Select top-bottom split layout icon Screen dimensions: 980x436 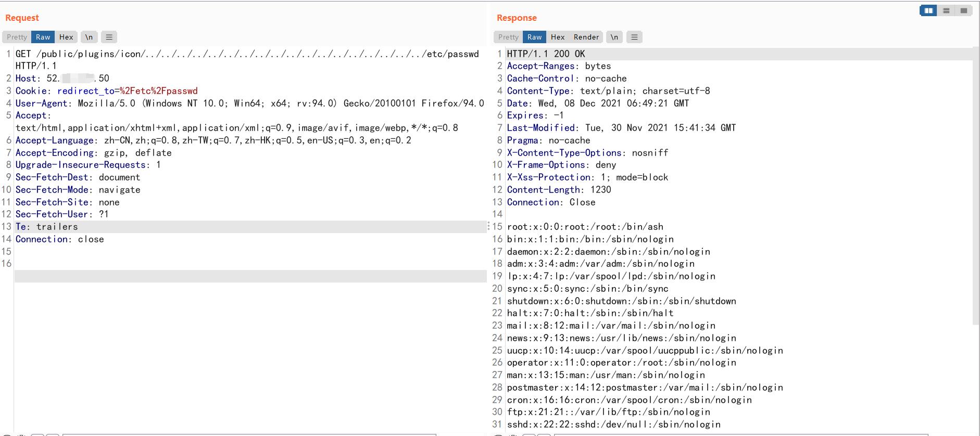tap(946, 10)
